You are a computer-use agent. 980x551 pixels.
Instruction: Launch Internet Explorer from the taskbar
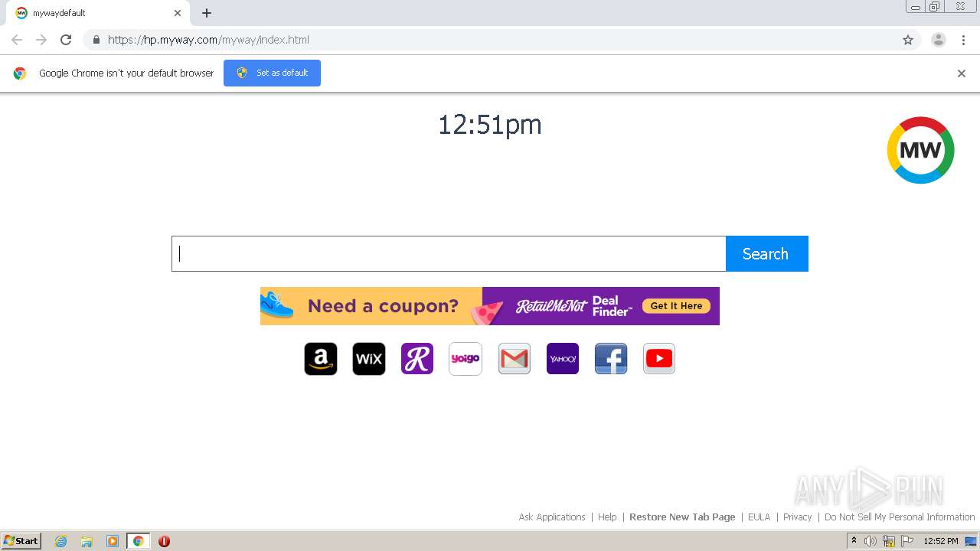point(61,541)
